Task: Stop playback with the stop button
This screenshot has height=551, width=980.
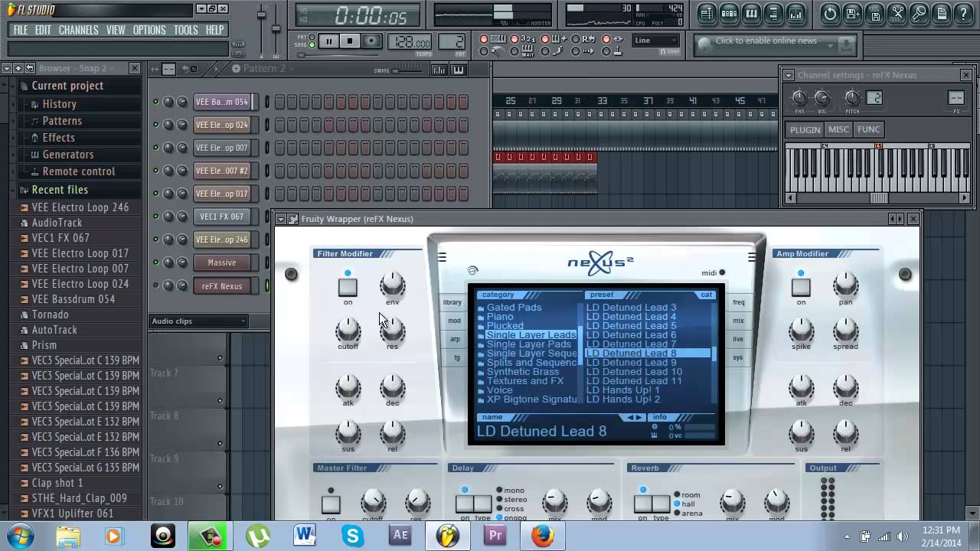Action: tap(350, 41)
